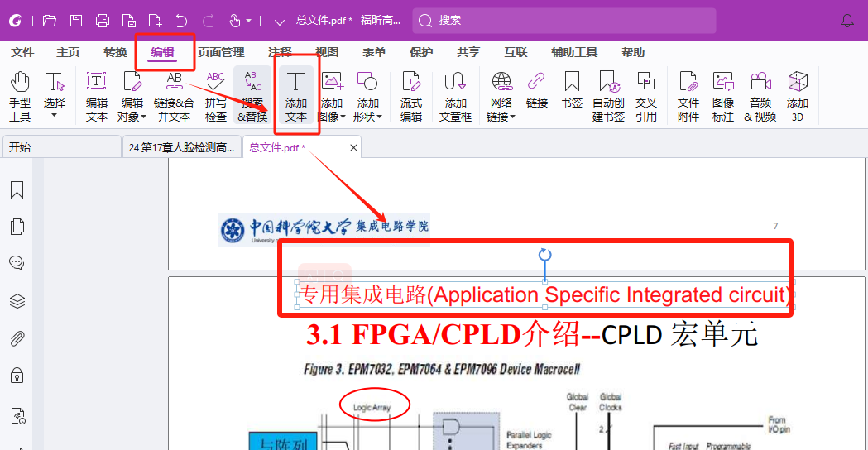
Task: Switch to the 页面管理 tab
Action: point(222,52)
